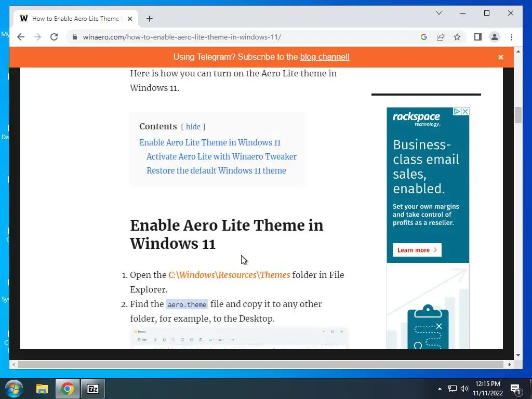Click the horizontal scrollbar thumb

[261, 364]
